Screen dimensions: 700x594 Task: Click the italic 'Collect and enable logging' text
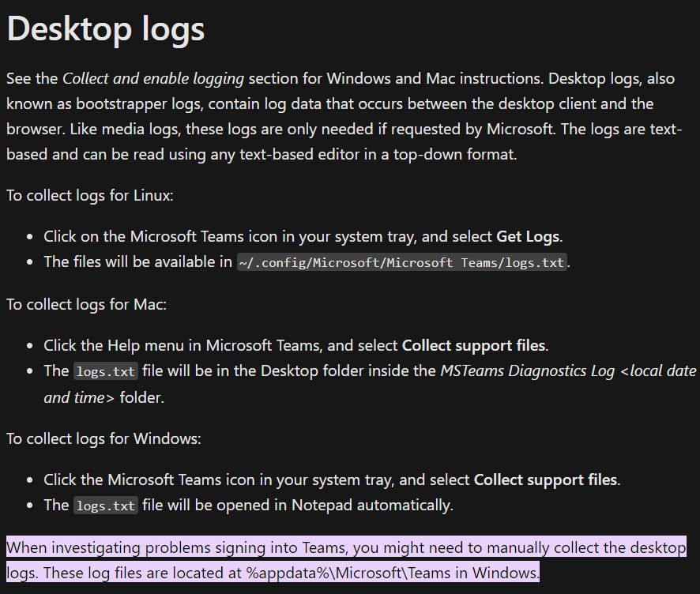[153, 78]
